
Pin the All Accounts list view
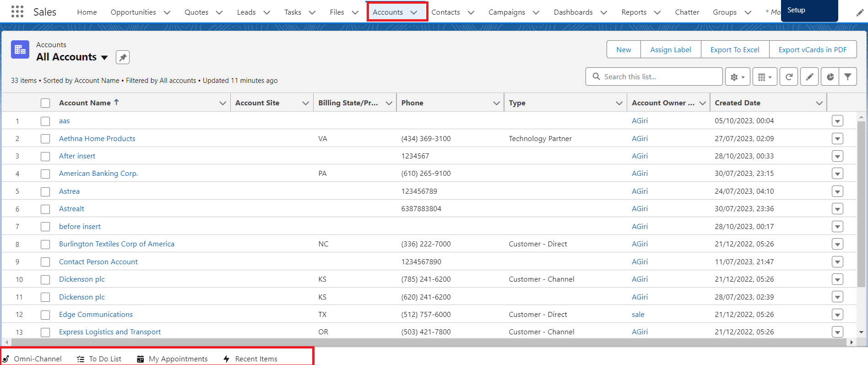tap(123, 57)
